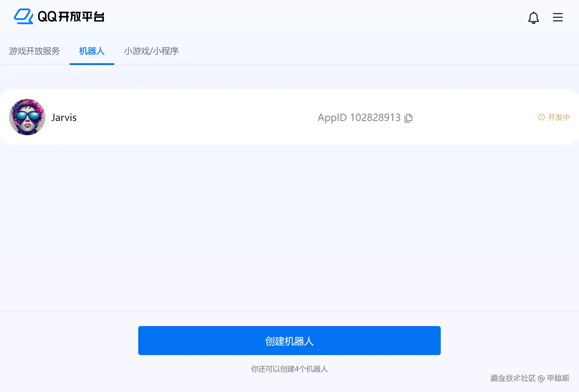
Task: Click the blue underline beneath 机器人 tab
Action: [92, 64]
